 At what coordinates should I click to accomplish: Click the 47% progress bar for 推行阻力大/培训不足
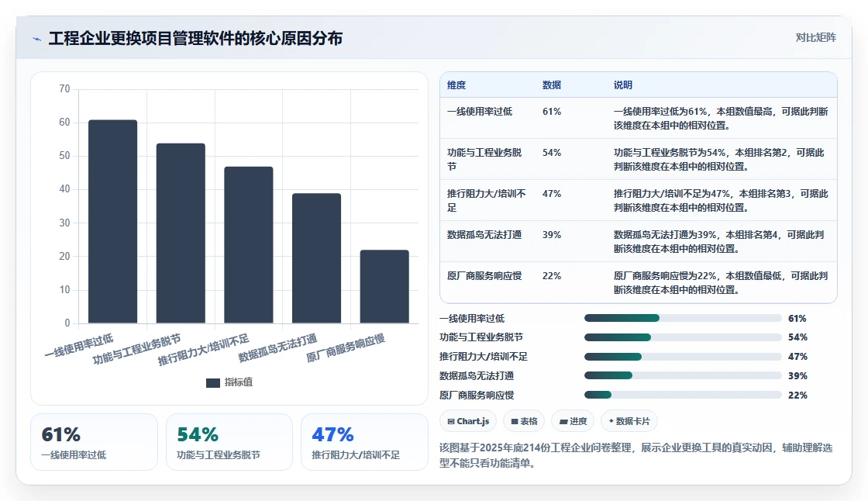[683, 357]
